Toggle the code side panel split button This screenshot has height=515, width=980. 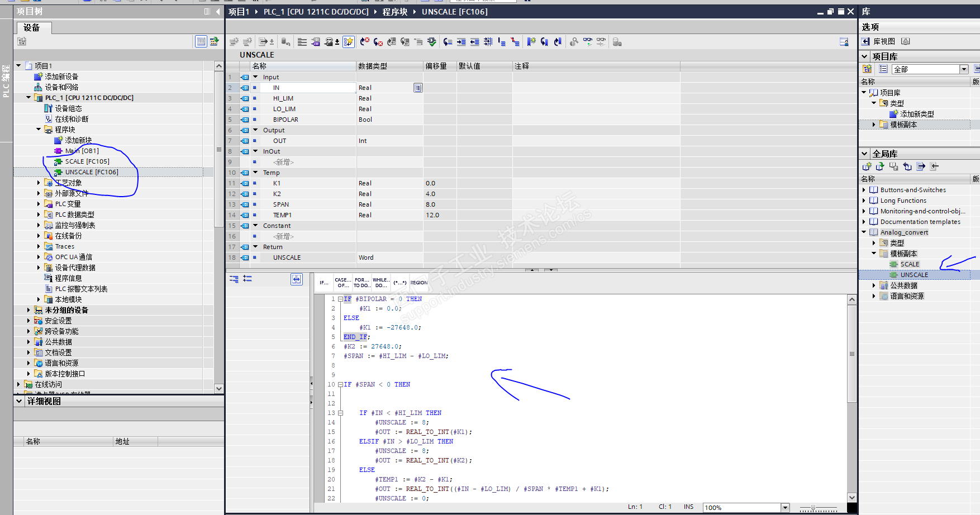(296, 279)
